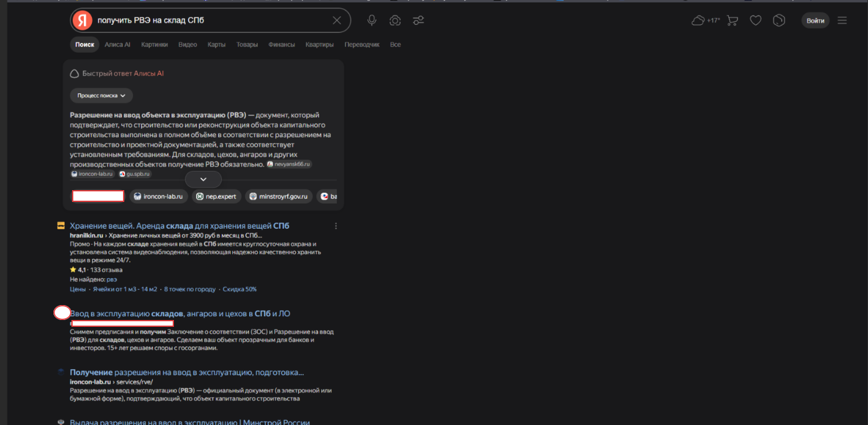Switch to the 'Квартиры' tab
The height and width of the screenshot is (425, 868).
coord(319,45)
